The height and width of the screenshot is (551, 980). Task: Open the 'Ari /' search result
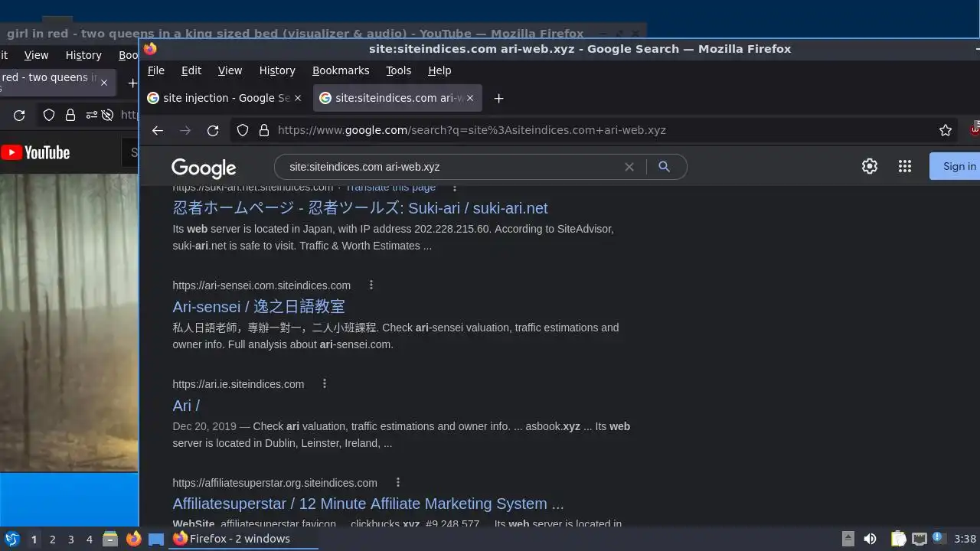point(186,406)
